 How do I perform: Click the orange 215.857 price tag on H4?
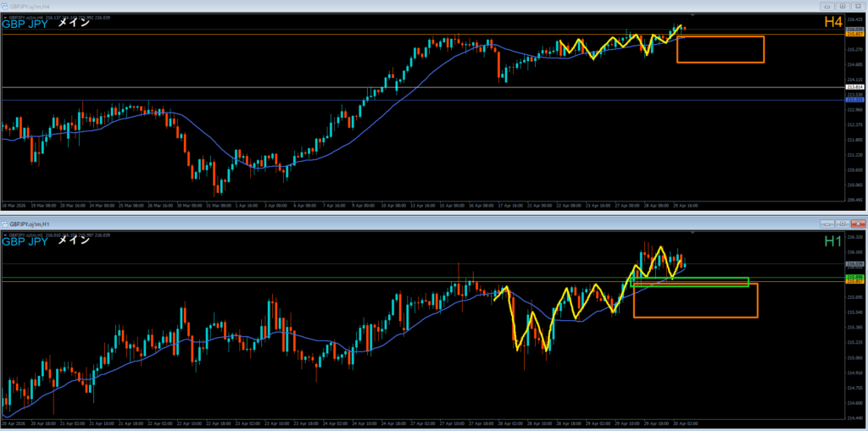pos(854,35)
